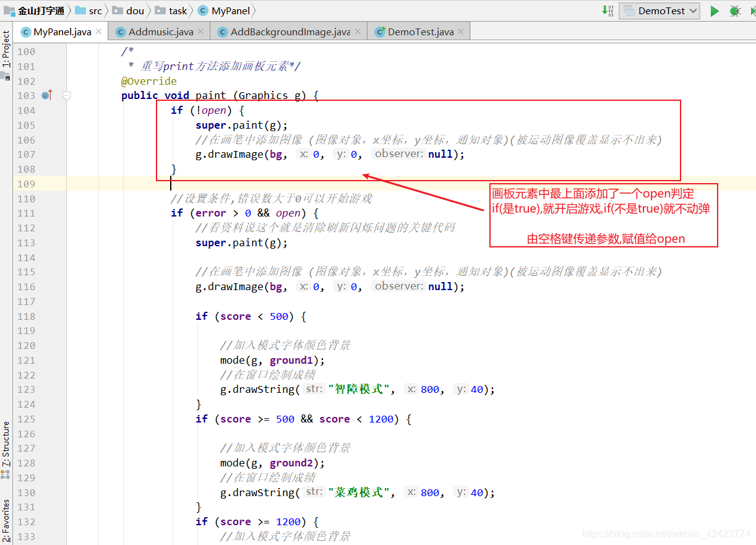This screenshot has width=756, height=545.
Task: Click the src folder icon in the breadcrumb
Action: (x=80, y=11)
